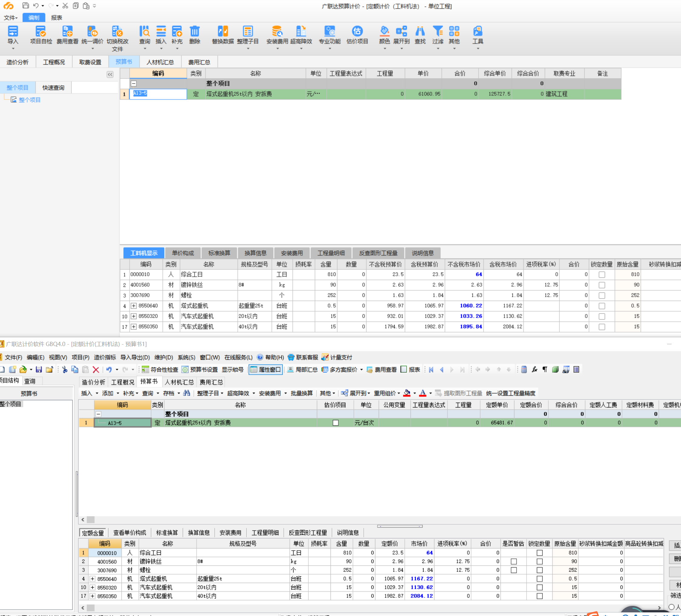This screenshot has height=616, width=681.
Task: Click the paragraph mark icon in GBQ4.0 toolbar
Action: pyautogui.click(x=545, y=369)
